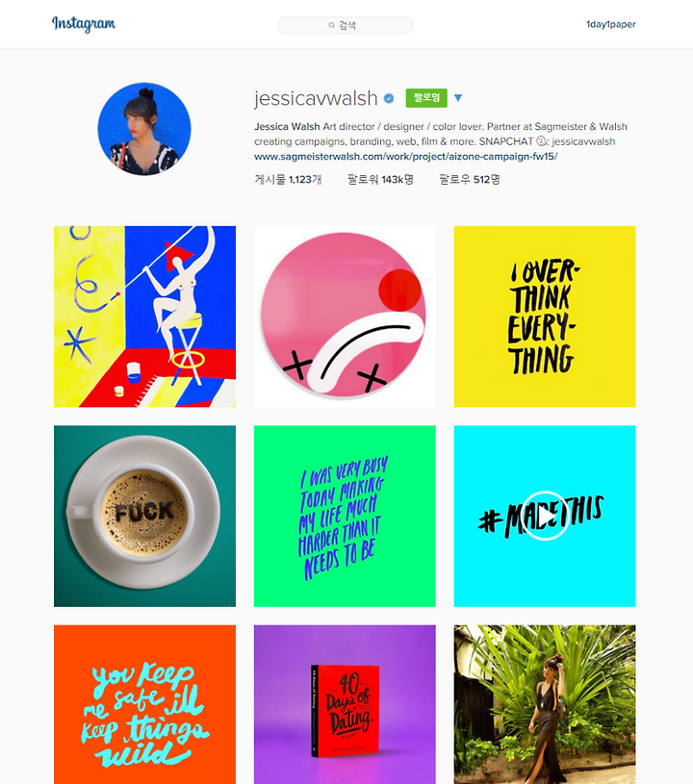Click the blue verified badge icon
693x784 pixels.
[x=389, y=98]
